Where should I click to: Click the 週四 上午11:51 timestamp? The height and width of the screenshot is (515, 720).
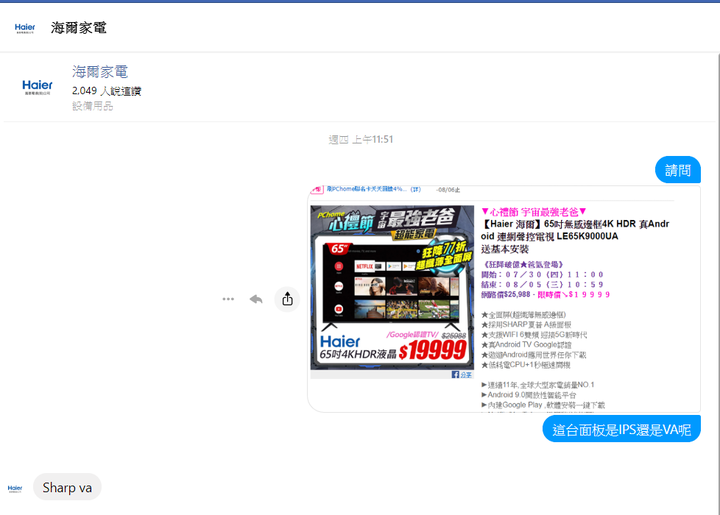click(361, 140)
